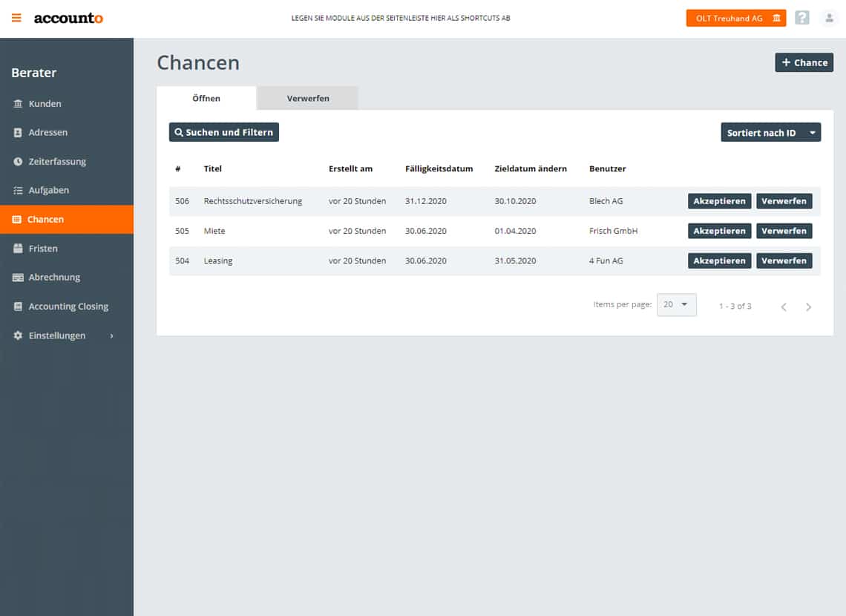Switch to the Verwerfen tab
Screen dimensions: 846x616
click(307, 98)
